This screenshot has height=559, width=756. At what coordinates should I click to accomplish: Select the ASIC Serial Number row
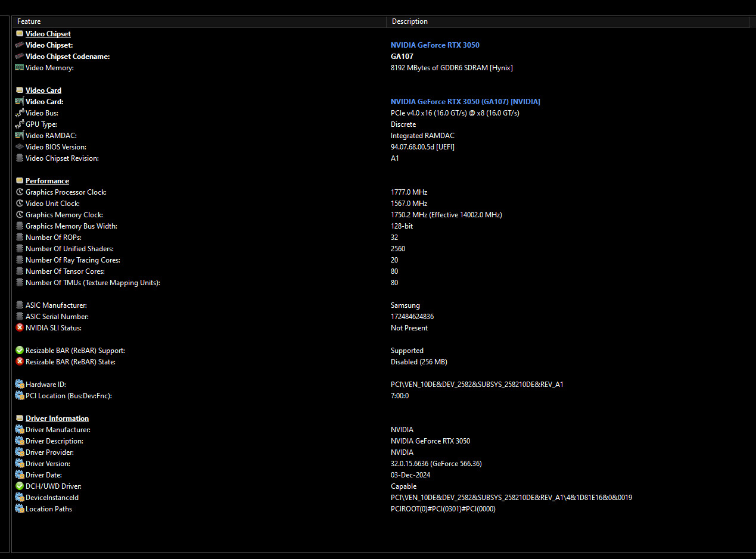(57, 317)
